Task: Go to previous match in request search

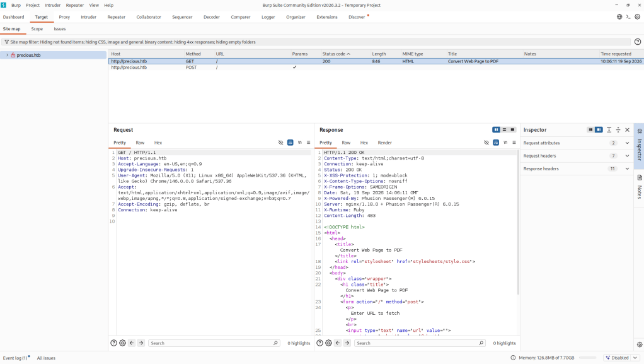Action: coord(132,343)
